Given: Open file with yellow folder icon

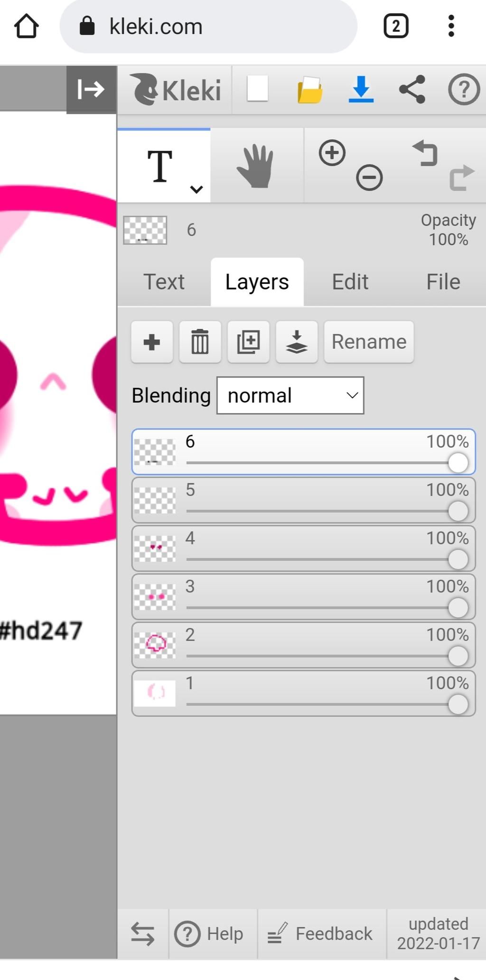Looking at the screenshot, I should 309,89.
